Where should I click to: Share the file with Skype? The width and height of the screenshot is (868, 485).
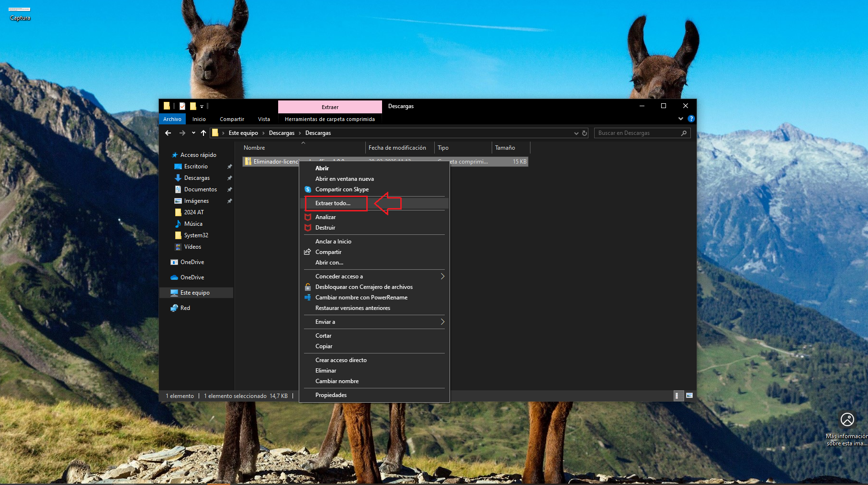click(x=342, y=189)
